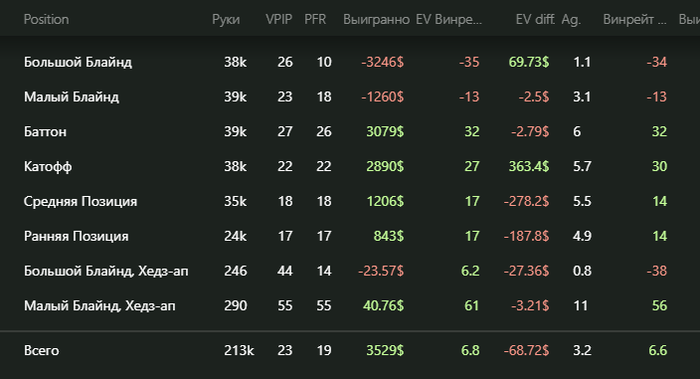Select the Большой Блайнд row
The height and width of the screenshot is (379, 700).
point(350,62)
